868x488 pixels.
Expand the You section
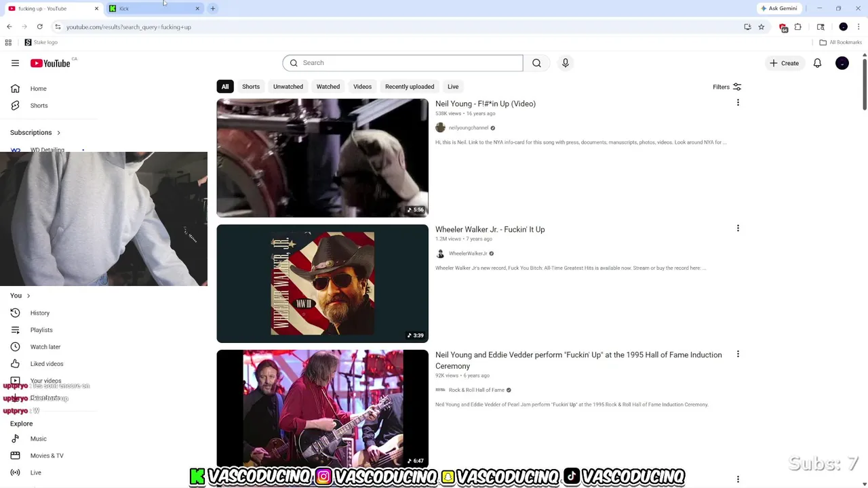coord(20,296)
